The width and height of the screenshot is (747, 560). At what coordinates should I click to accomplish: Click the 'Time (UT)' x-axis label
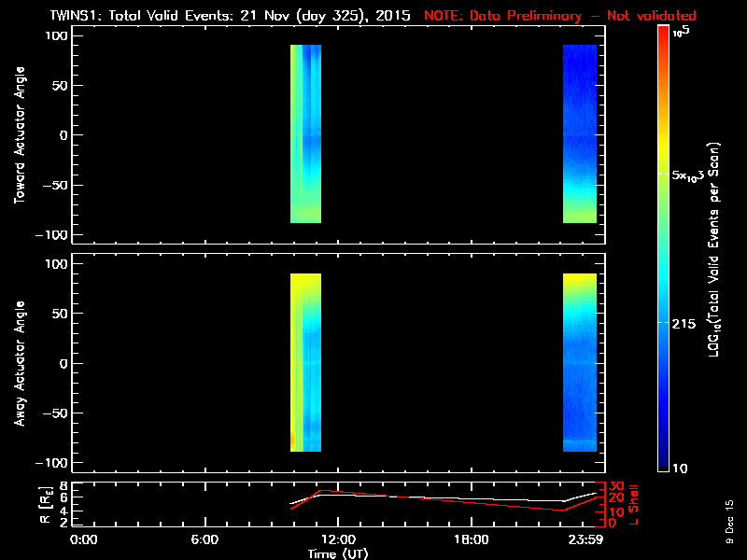[340, 553]
